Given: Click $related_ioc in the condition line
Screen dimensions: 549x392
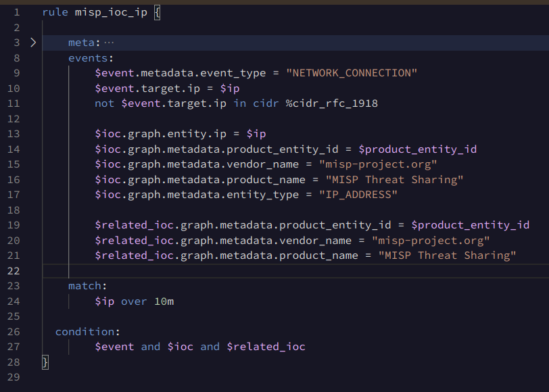Looking at the screenshot, I should coord(266,347).
